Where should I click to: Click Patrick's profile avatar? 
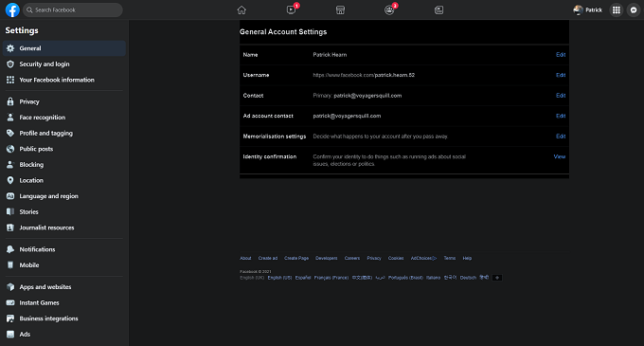579,9
